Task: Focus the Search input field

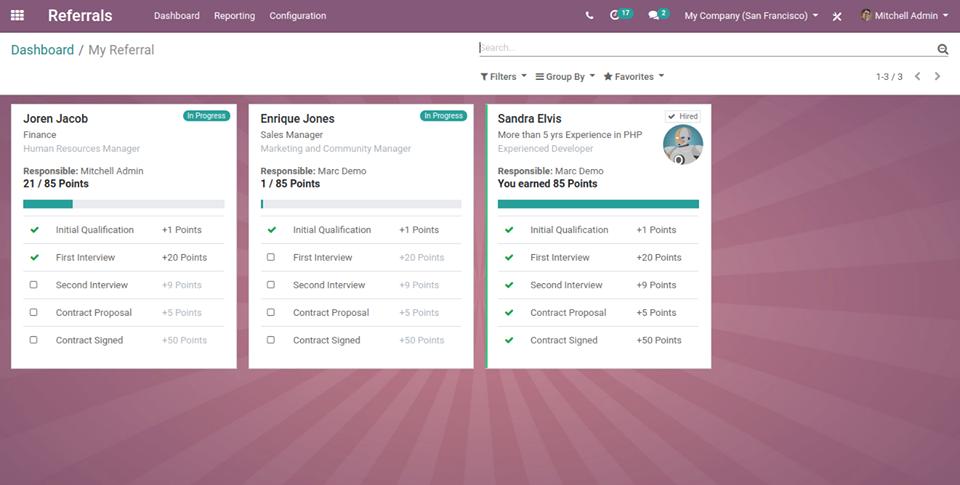Action: point(707,48)
